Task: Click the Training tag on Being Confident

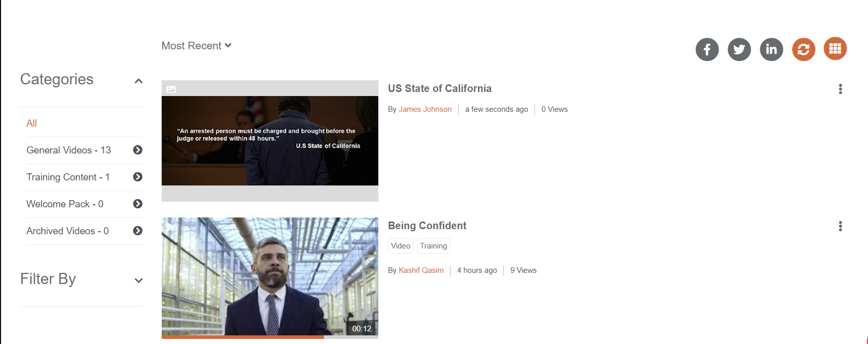Action: pos(433,246)
